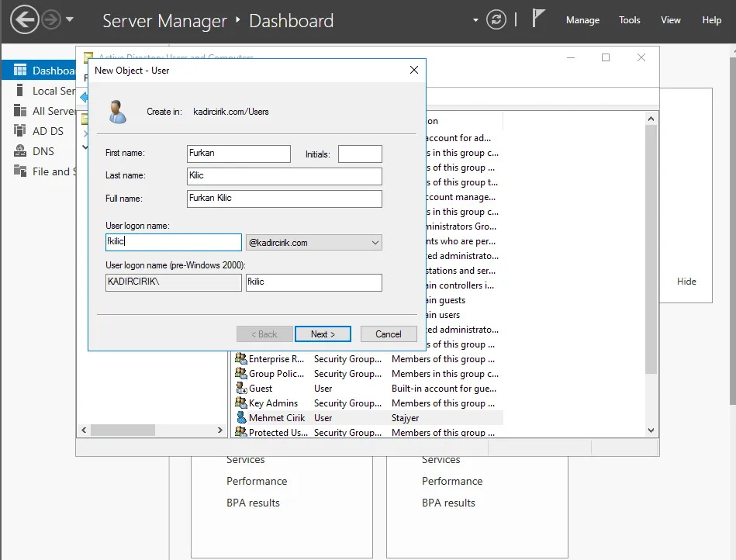Click 'ain guests' description in list
The width and height of the screenshot is (736, 560).
point(445,300)
